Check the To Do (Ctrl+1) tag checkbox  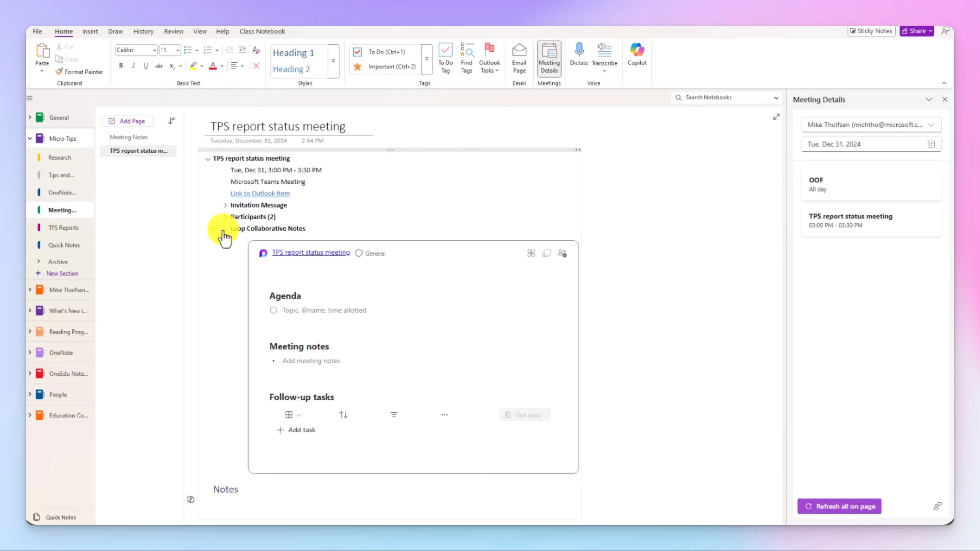357,52
